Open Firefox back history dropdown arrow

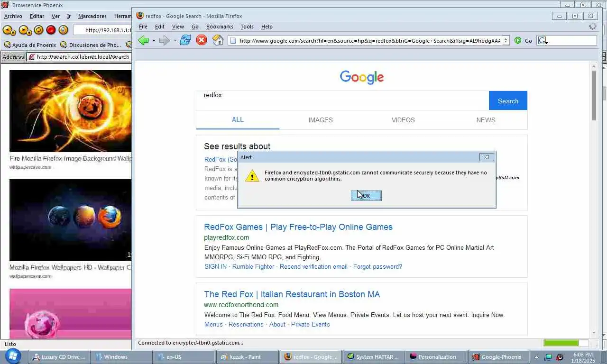point(154,41)
